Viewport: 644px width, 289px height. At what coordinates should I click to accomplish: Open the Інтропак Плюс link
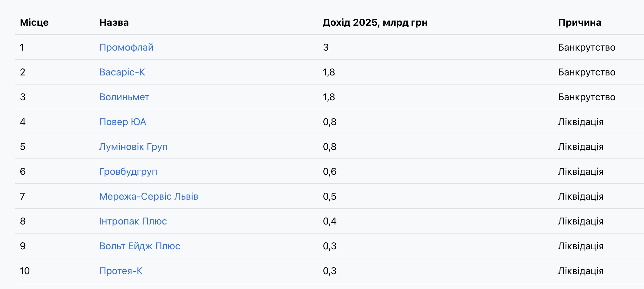(133, 221)
